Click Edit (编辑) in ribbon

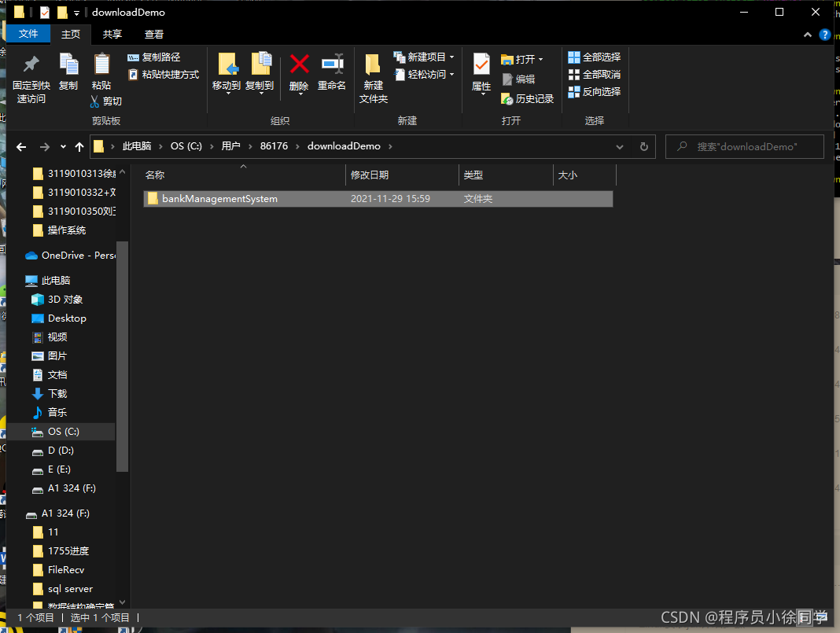pos(518,79)
